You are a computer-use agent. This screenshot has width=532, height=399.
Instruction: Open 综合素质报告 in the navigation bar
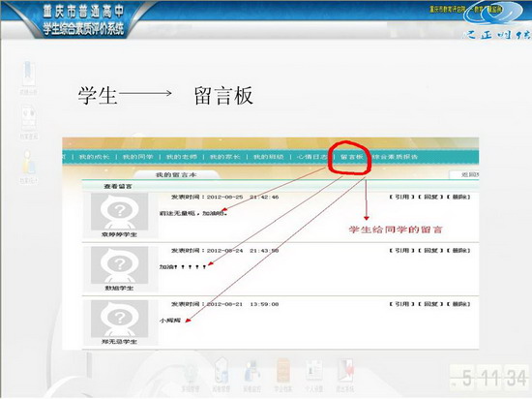click(x=395, y=157)
